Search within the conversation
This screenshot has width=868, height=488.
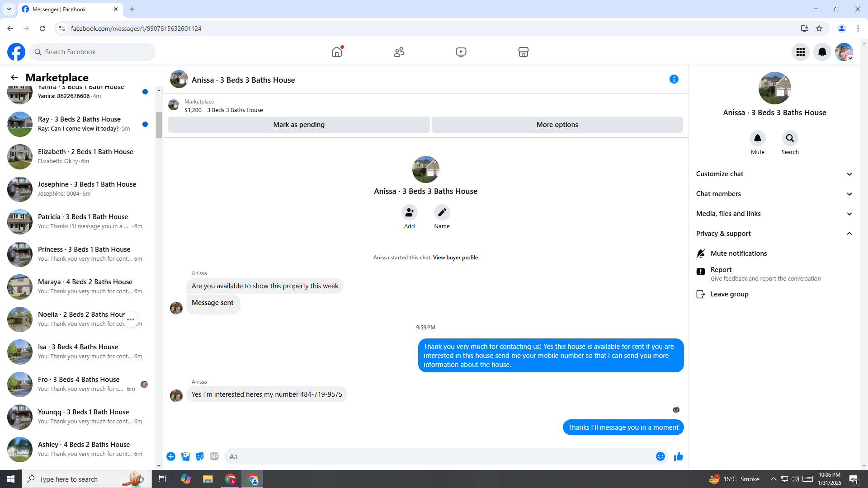coord(790,138)
